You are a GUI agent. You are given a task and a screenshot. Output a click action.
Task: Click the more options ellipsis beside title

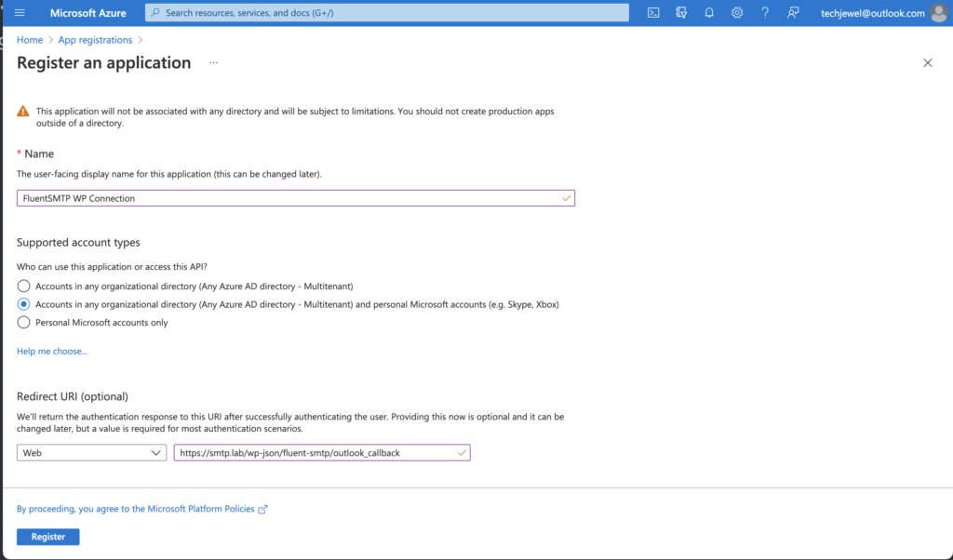pyautogui.click(x=213, y=62)
